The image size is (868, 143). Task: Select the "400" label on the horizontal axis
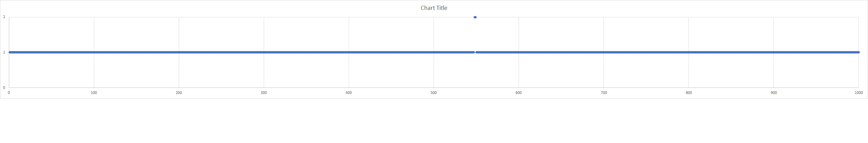point(349,93)
